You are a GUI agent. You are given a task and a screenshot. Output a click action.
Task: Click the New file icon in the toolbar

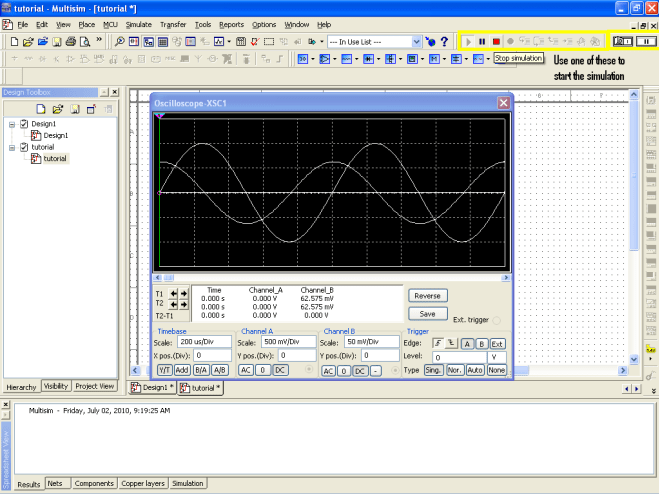(14, 42)
